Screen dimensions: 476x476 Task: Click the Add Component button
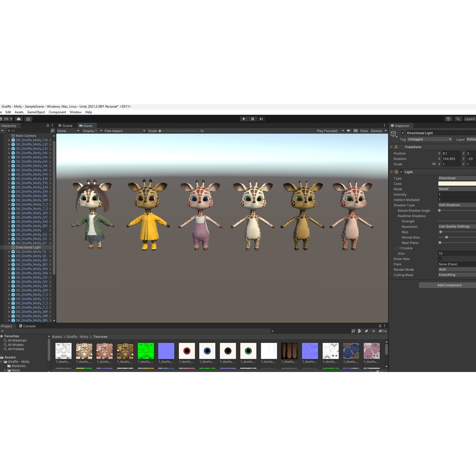tap(449, 285)
